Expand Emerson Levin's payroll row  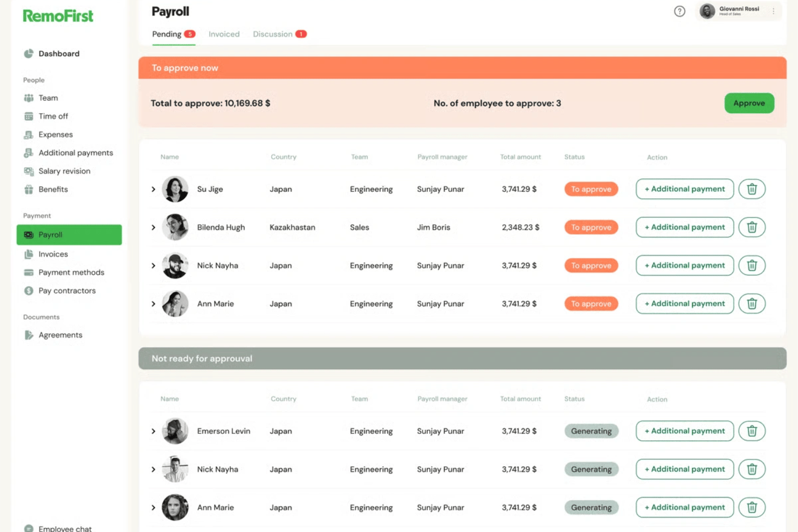coord(153,431)
